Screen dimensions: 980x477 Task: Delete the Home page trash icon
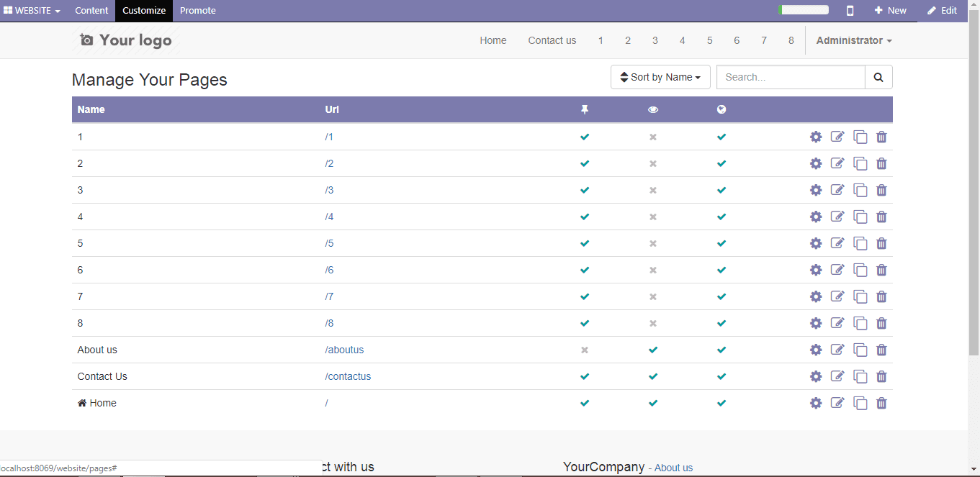[x=881, y=403]
